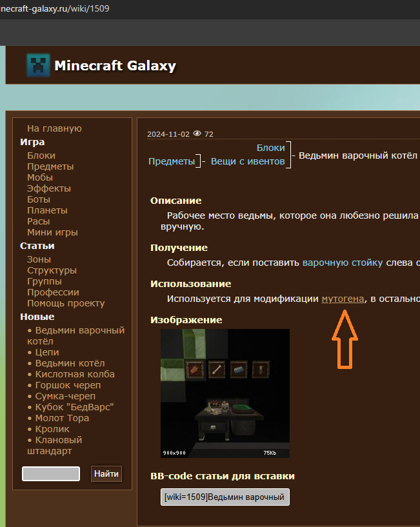Viewport: 420px width, 527px height.
Task: Click the Предметы breadcrumb link
Action: tap(172, 161)
